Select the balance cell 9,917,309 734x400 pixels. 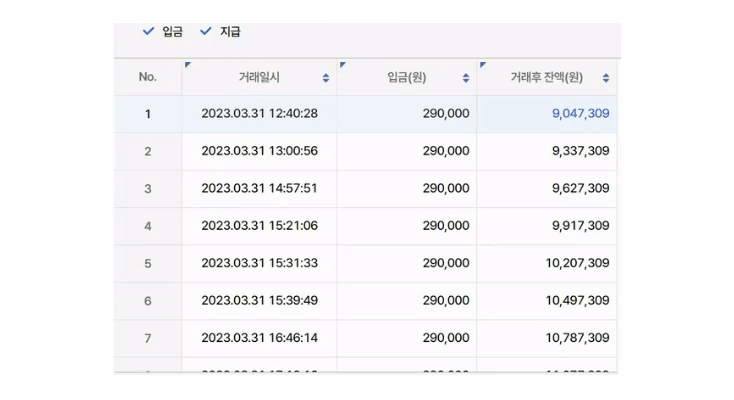[580, 226]
